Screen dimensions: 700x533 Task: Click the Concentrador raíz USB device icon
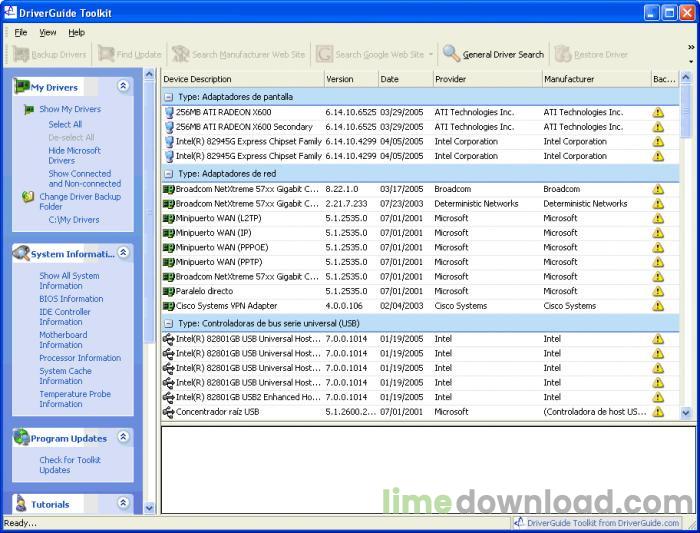[x=168, y=412]
